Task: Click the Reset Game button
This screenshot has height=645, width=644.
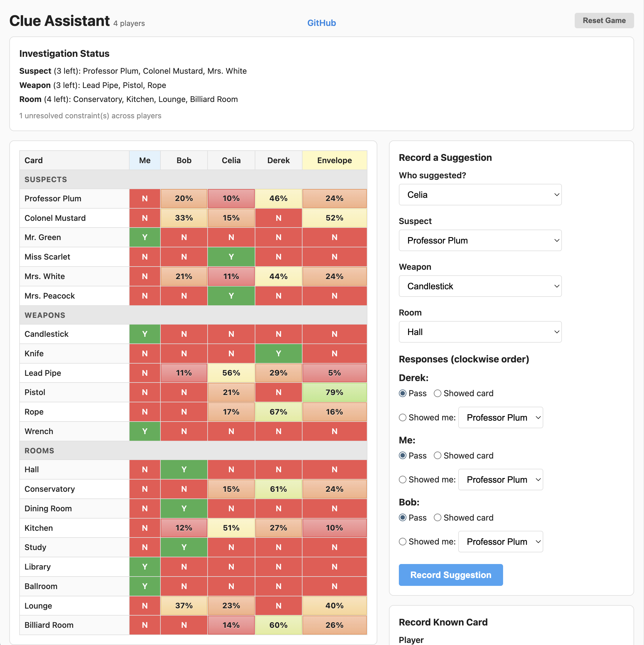Action: pyautogui.click(x=604, y=20)
